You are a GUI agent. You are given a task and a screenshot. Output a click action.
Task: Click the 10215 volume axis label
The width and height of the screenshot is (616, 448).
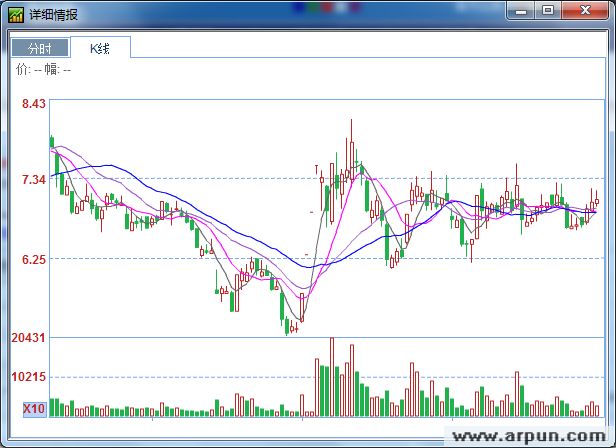point(29,377)
